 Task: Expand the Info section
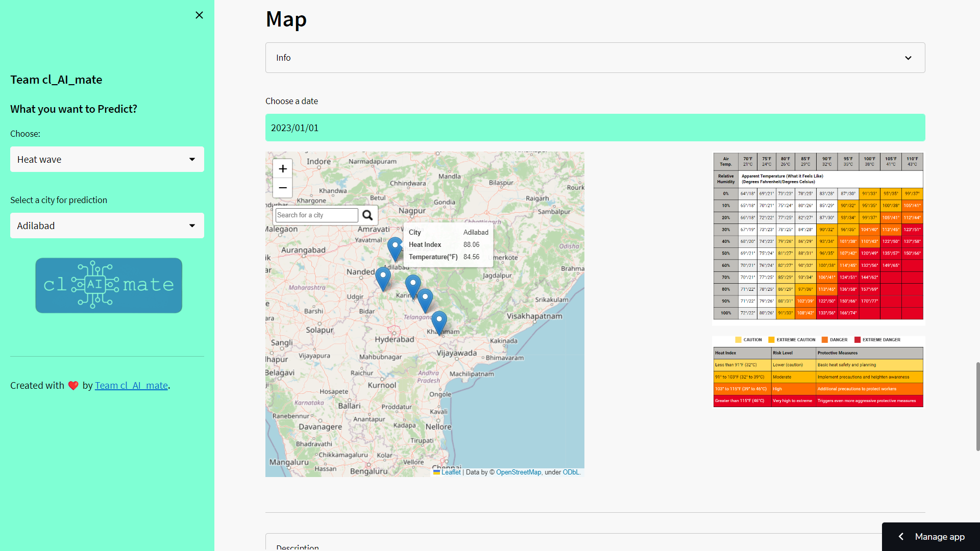point(595,58)
